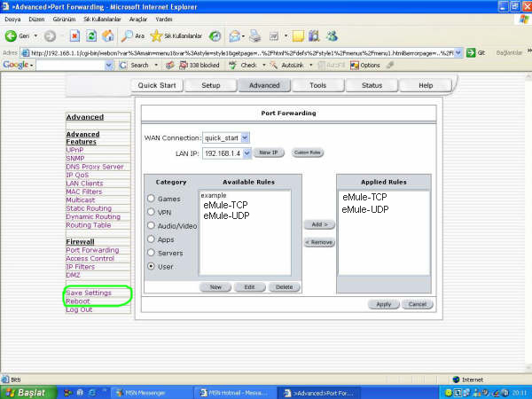This screenshot has width=532, height=399.
Task: Click Google toolbar Search button
Action: point(135,65)
